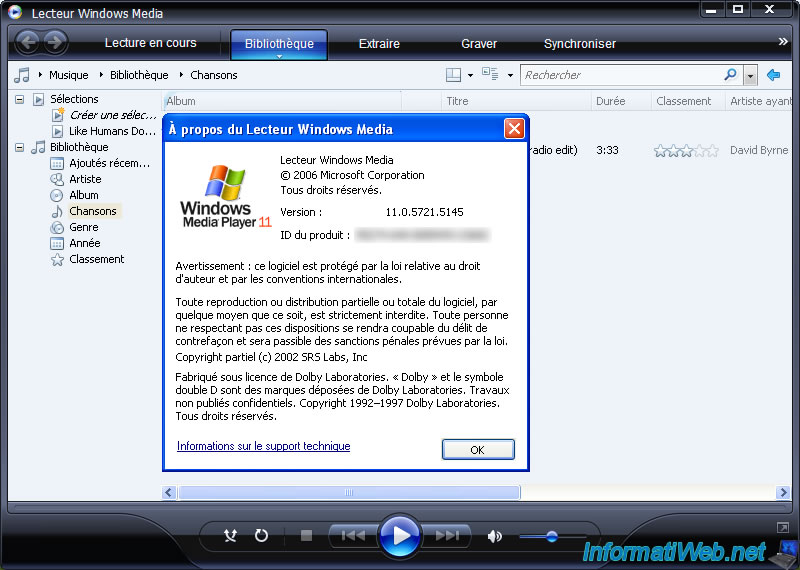Switch to compact mode icon

point(782,527)
